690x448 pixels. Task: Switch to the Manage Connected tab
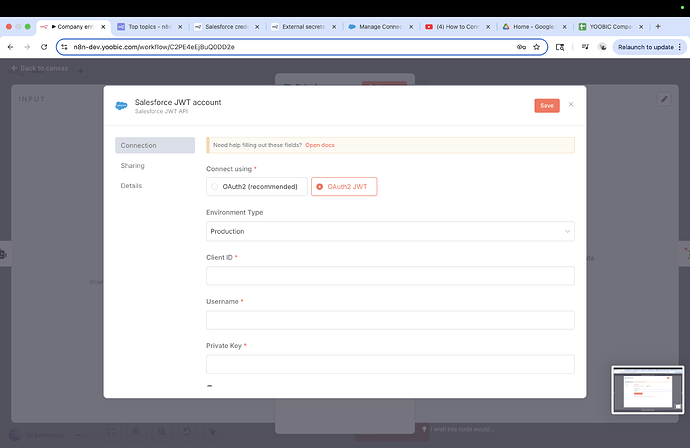(x=380, y=27)
